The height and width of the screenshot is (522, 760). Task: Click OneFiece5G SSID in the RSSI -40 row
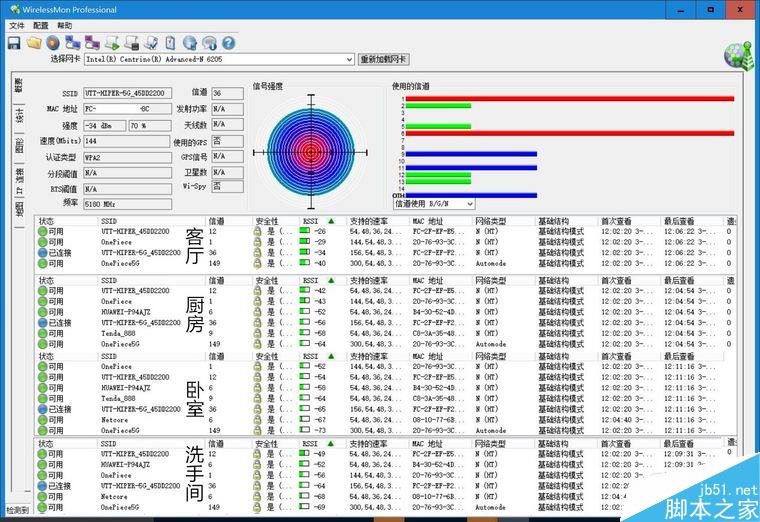[x=120, y=263]
